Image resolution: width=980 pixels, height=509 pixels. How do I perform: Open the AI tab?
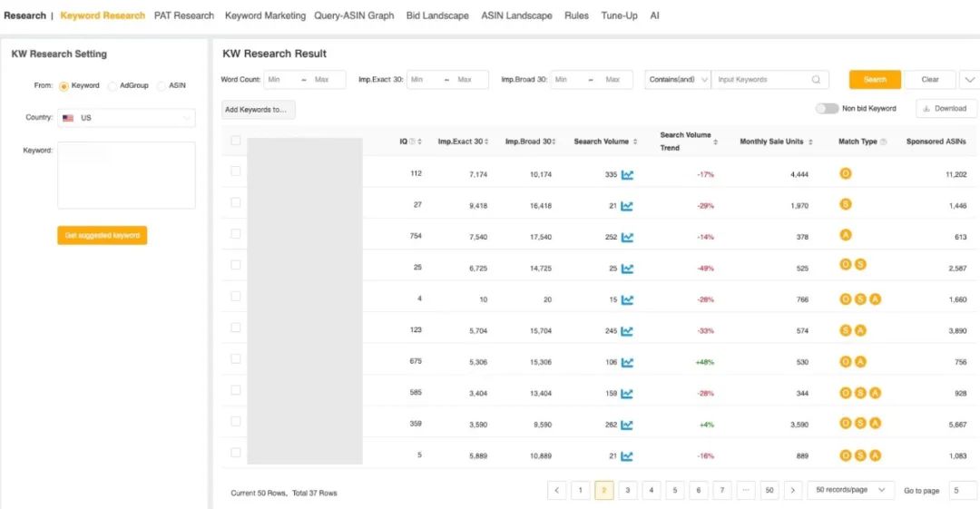point(654,15)
